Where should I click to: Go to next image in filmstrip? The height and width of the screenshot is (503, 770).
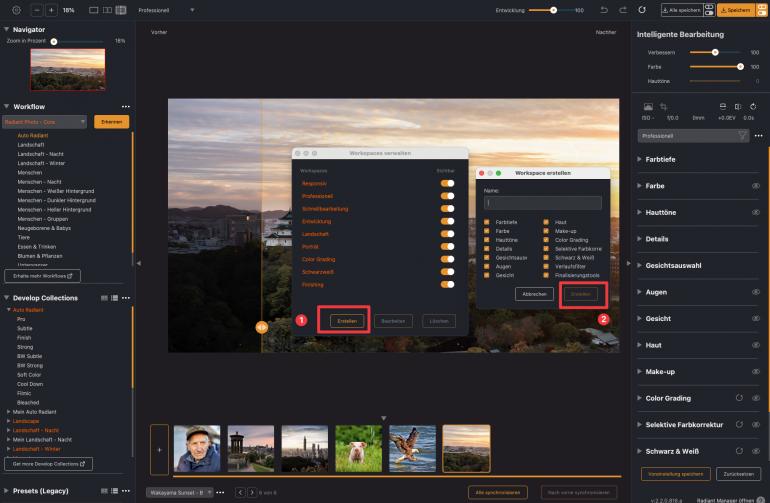(x=252, y=492)
